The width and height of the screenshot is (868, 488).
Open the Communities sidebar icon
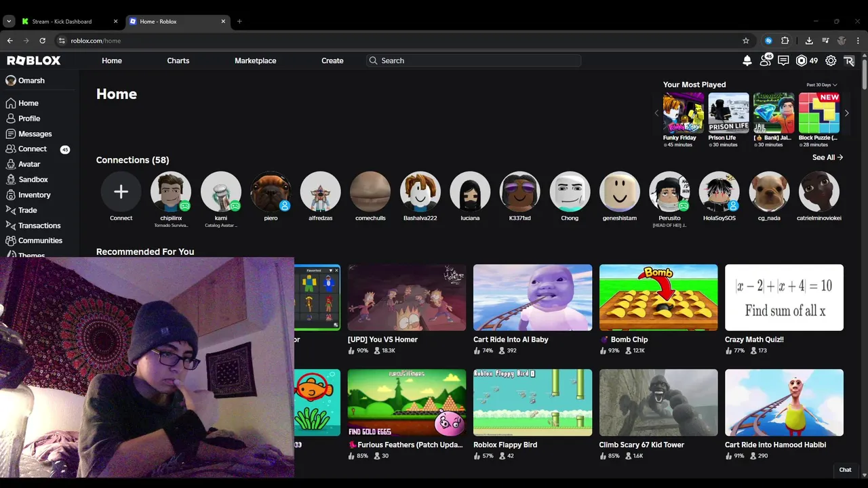click(10, 241)
